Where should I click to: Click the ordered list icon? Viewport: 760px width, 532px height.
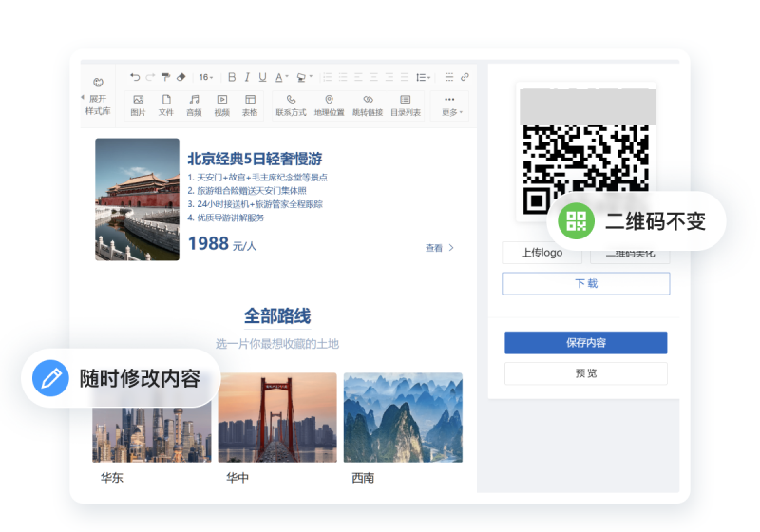[328, 77]
